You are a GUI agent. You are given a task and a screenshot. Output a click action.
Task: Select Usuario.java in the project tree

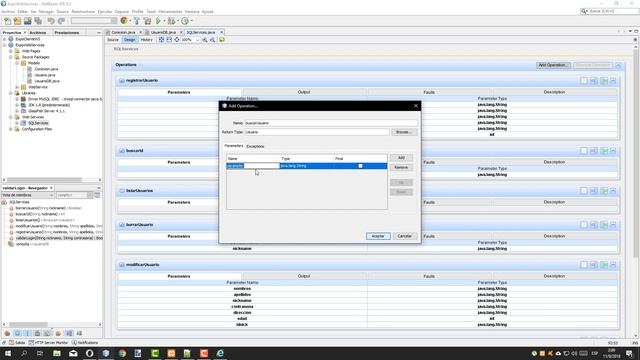[x=44, y=75]
